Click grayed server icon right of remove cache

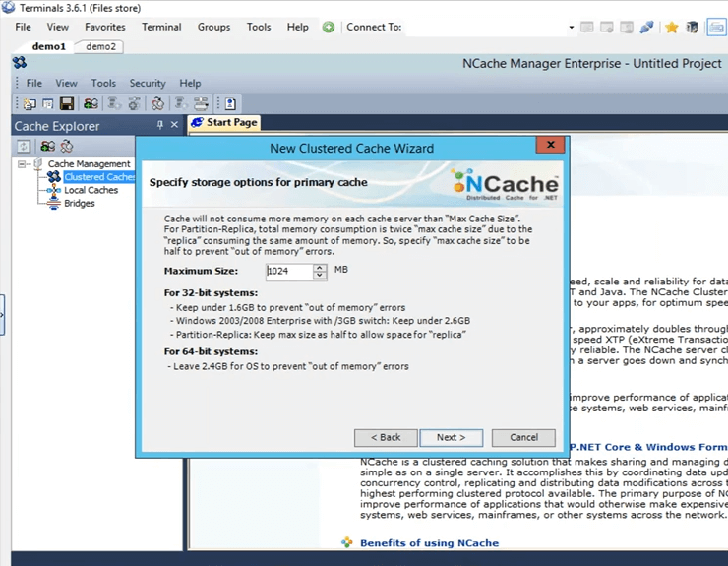pos(181,103)
